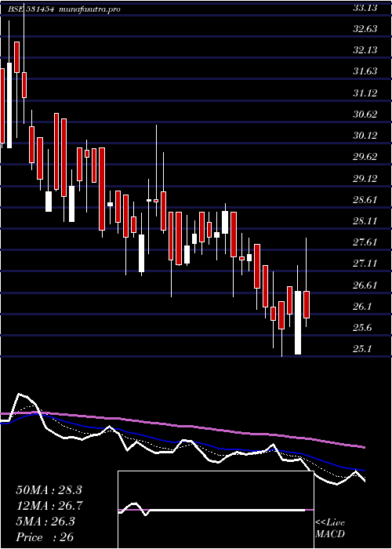Click the 31.12 price axis label
The image size is (392, 549).
tap(365, 93)
